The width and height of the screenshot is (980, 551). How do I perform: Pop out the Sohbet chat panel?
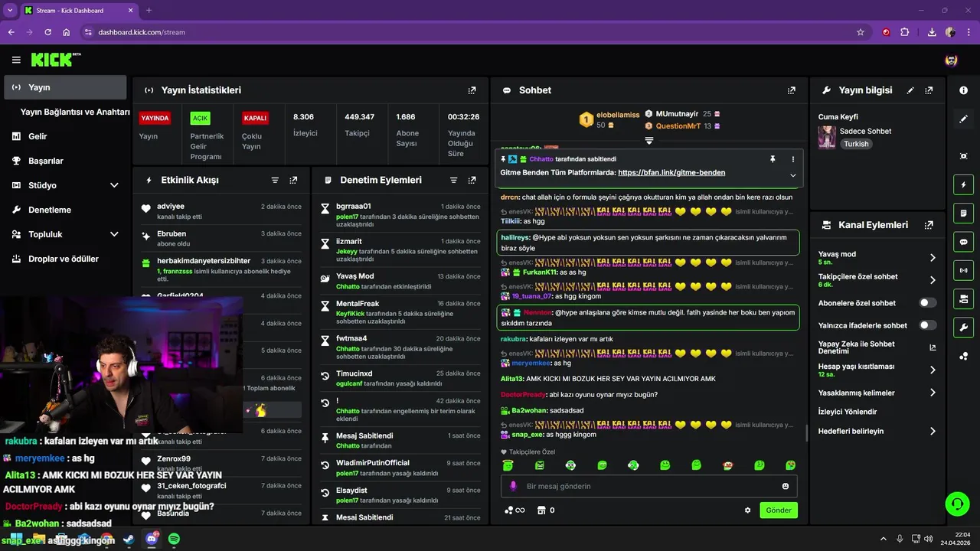(792, 90)
